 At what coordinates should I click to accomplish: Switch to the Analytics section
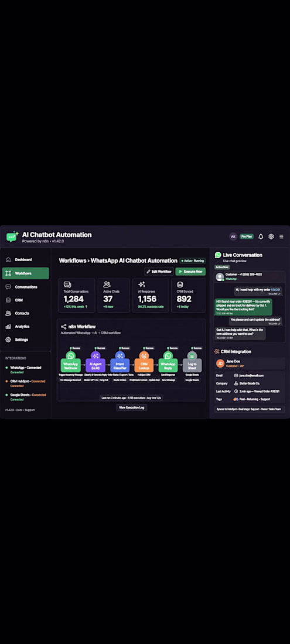[x=25, y=326]
